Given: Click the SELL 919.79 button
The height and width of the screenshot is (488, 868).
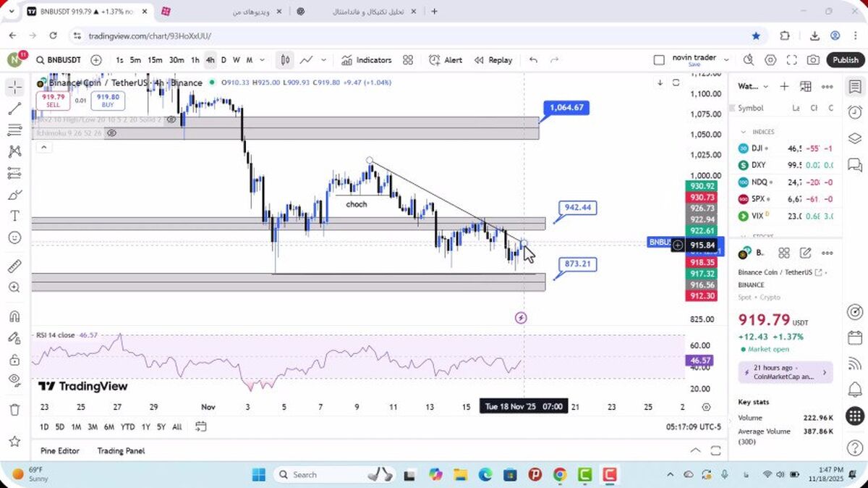Looking at the screenshot, I should pos(54,101).
